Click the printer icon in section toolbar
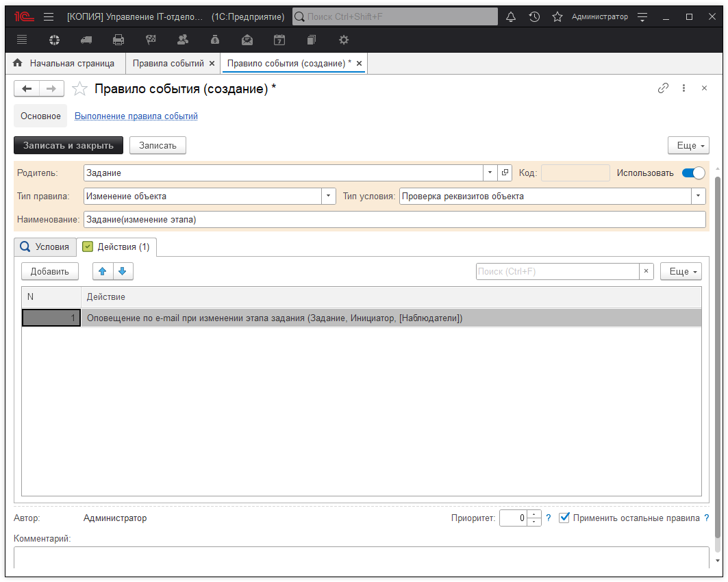The width and height of the screenshot is (728, 582). click(x=118, y=40)
